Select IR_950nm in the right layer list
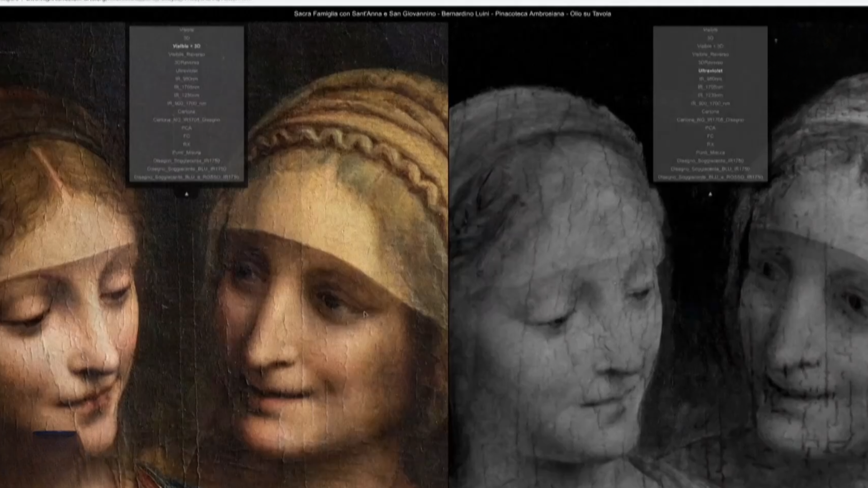The height and width of the screenshot is (488, 868). point(710,79)
